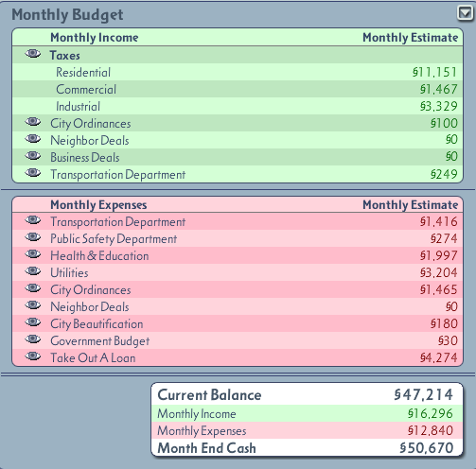
Task: Click eye icon for income Transportation Department
Action: click(x=33, y=173)
